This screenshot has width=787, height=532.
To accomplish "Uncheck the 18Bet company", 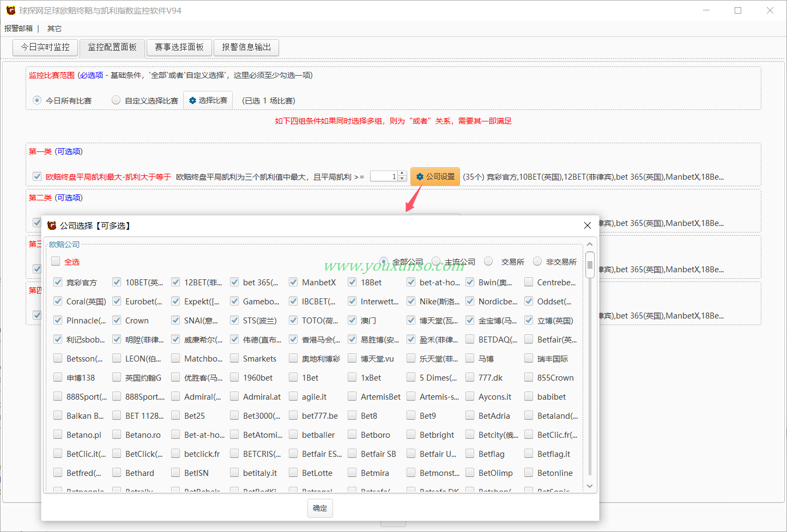I will tap(352, 282).
